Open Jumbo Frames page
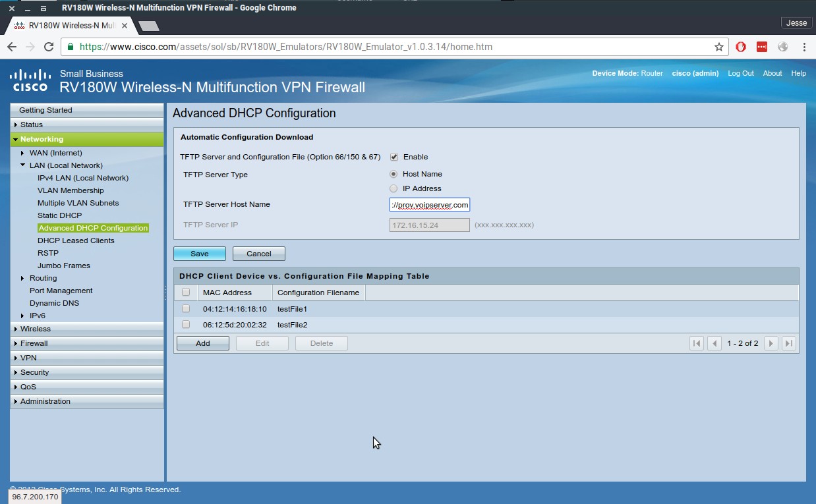The image size is (816, 504). tap(64, 266)
